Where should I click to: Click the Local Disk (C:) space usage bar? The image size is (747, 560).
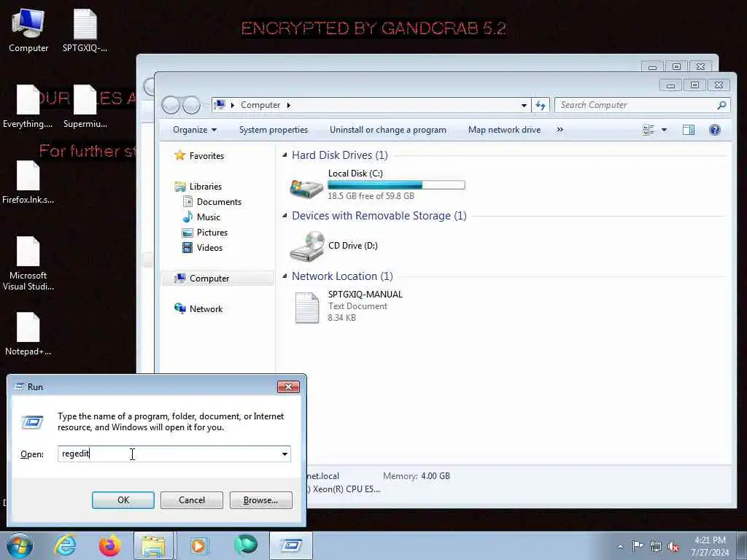(x=396, y=184)
